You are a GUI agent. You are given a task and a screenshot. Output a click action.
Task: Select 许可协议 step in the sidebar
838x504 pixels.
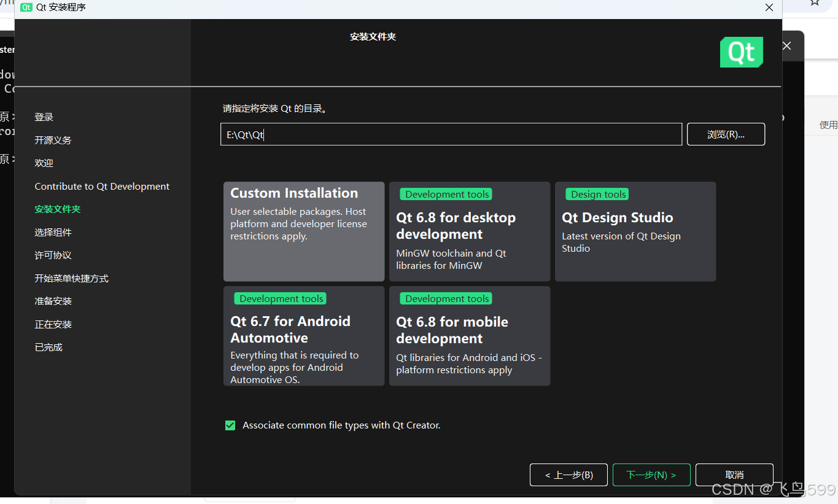pos(53,255)
